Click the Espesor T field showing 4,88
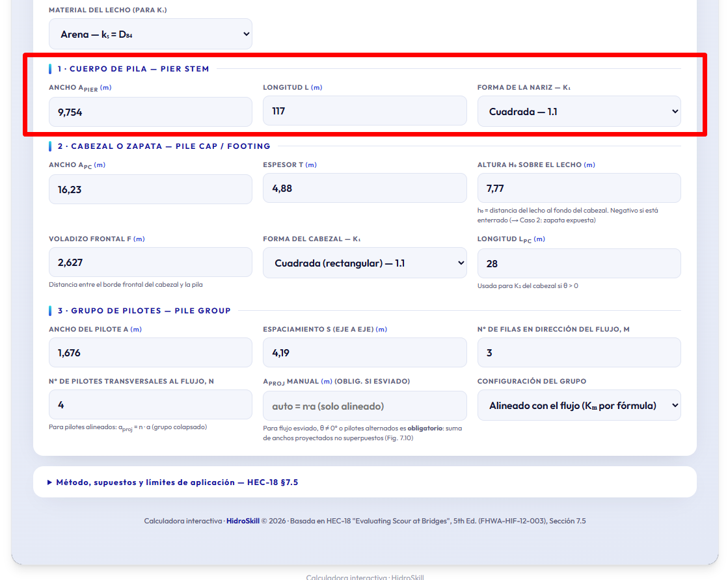Image resolution: width=728 pixels, height=580 pixels. [x=364, y=189]
